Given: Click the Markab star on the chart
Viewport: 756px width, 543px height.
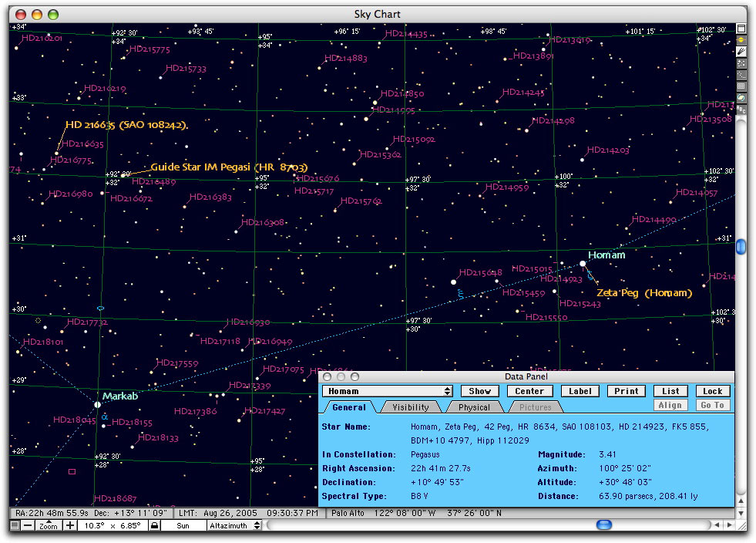Looking at the screenshot, I should [97, 404].
